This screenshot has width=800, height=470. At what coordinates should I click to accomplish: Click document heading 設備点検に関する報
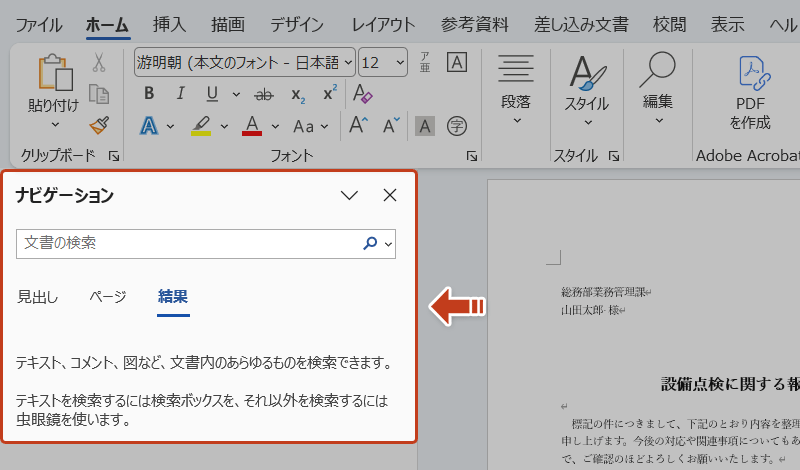point(730,384)
